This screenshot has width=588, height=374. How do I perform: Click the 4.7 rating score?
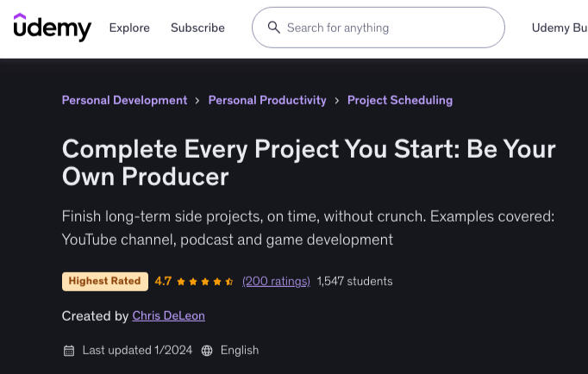pos(163,281)
